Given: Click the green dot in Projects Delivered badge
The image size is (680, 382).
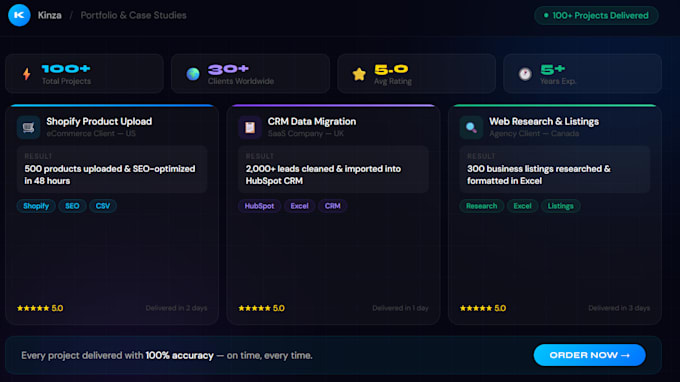Looking at the screenshot, I should (x=546, y=16).
